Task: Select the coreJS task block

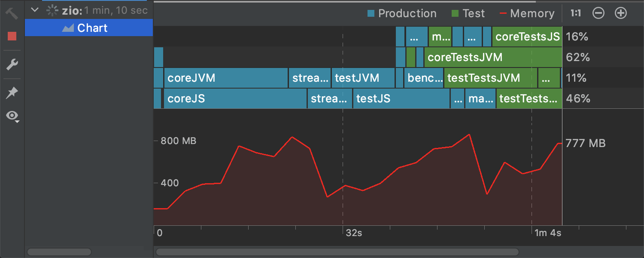Action: pyautogui.click(x=235, y=98)
